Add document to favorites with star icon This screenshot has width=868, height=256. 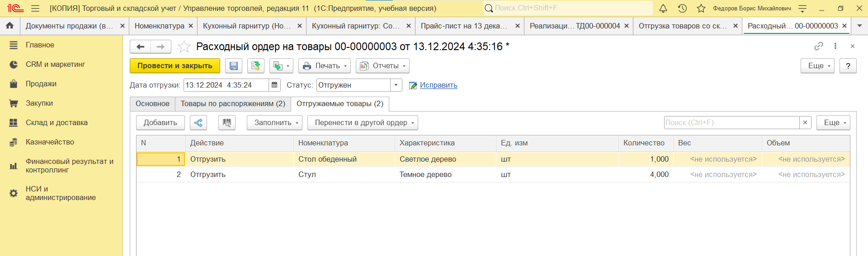(184, 47)
